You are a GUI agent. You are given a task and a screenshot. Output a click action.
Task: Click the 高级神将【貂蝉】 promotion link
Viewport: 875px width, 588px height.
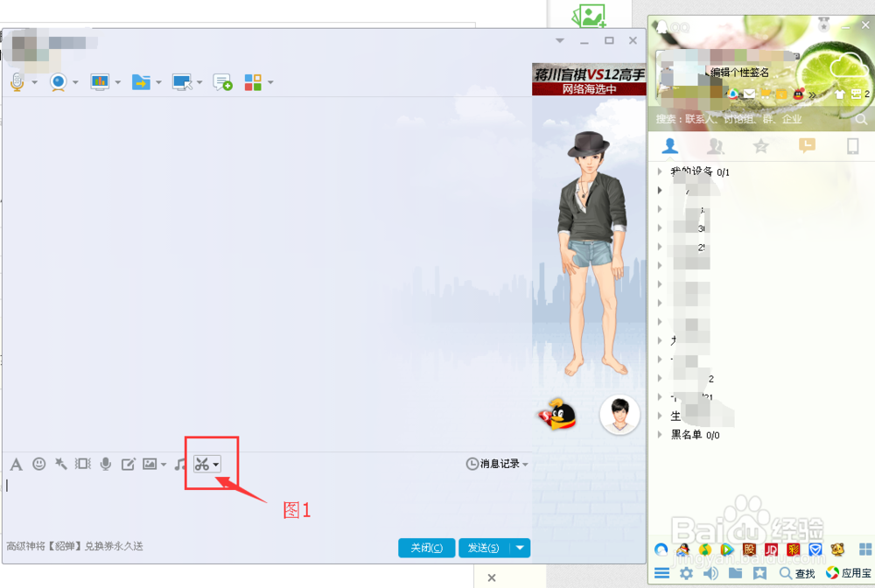[x=74, y=546]
